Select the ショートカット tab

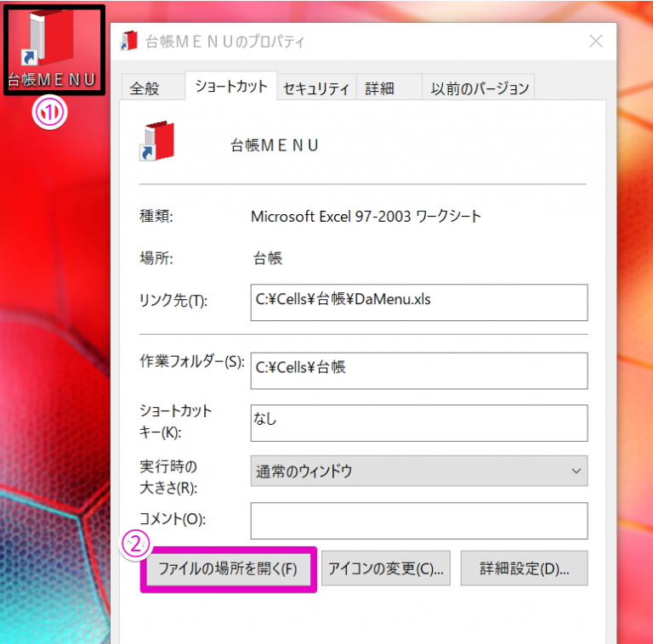pos(231,86)
